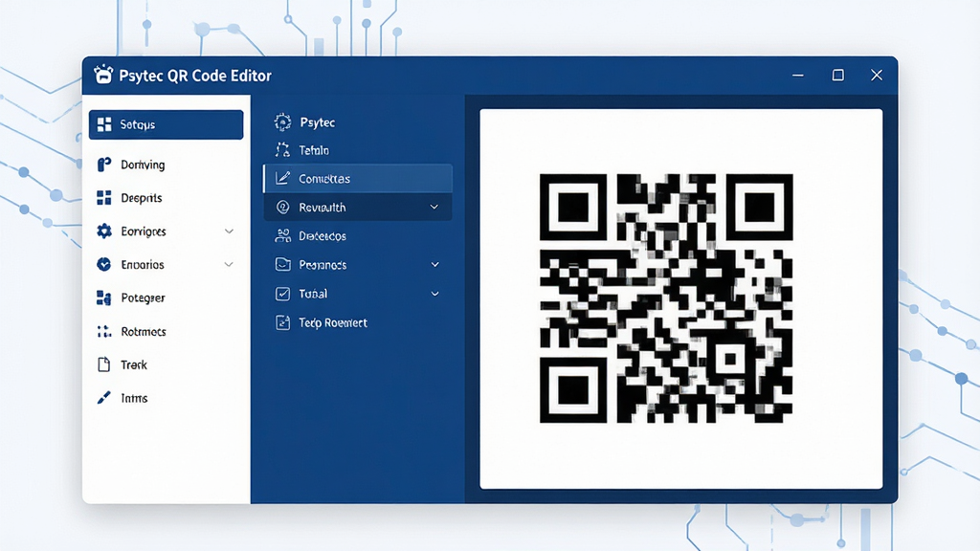Click the Potegrer icon
The height and width of the screenshot is (551, 980).
pyautogui.click(x=103, y=298)
